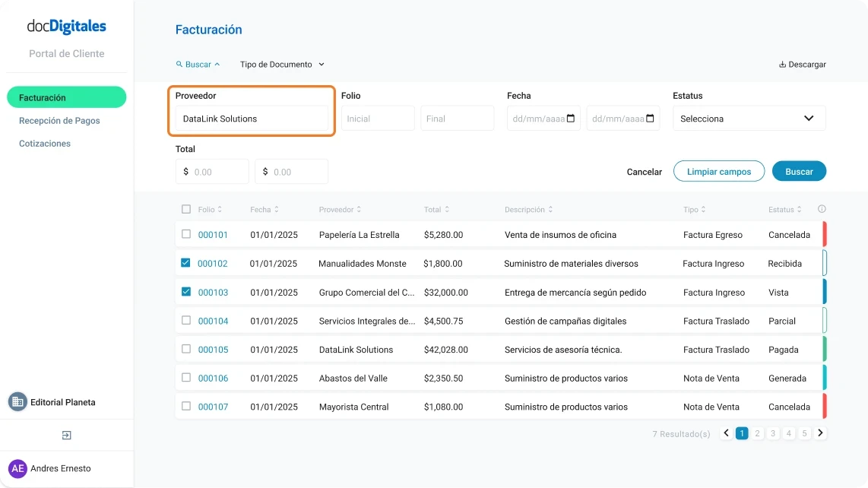This screenshot has height=488, width=868.
Task: Check the checkbox for folio 000105
Action: pyautogui.click(x=186, y=349)
